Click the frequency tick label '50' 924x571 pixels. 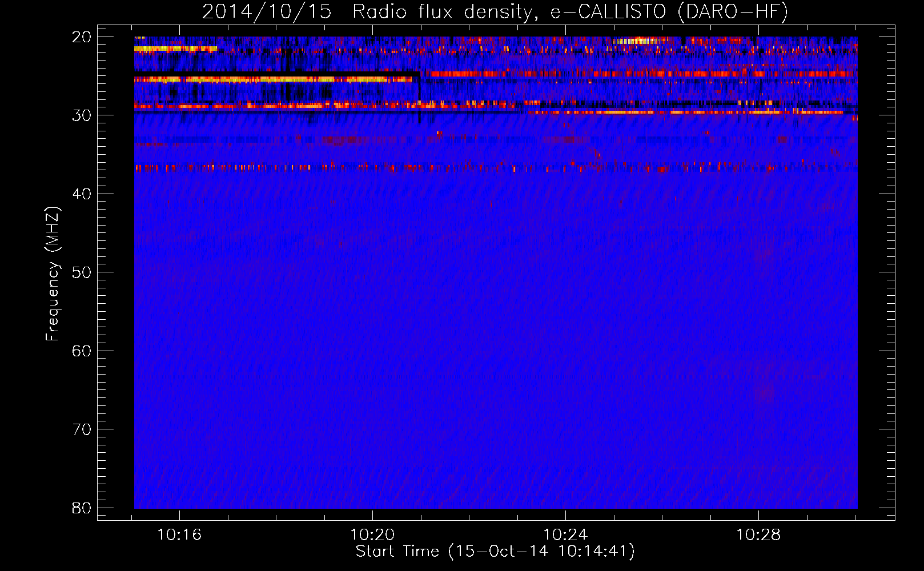point(82,272)
